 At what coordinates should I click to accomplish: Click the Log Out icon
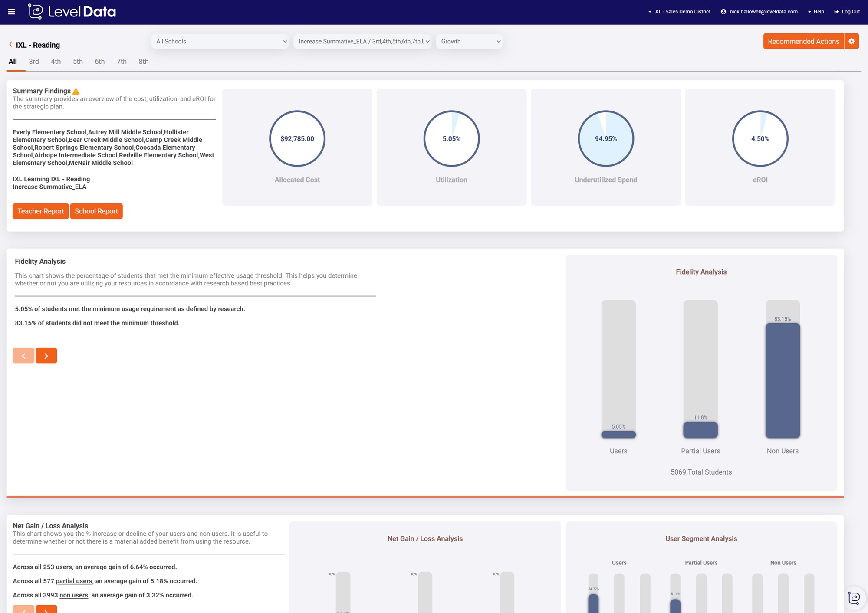click(836, 12)
